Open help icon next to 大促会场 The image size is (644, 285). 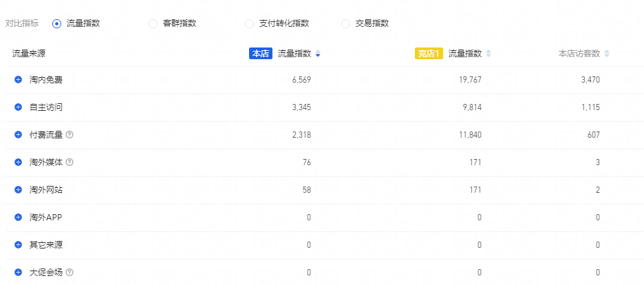click(69, 273)
